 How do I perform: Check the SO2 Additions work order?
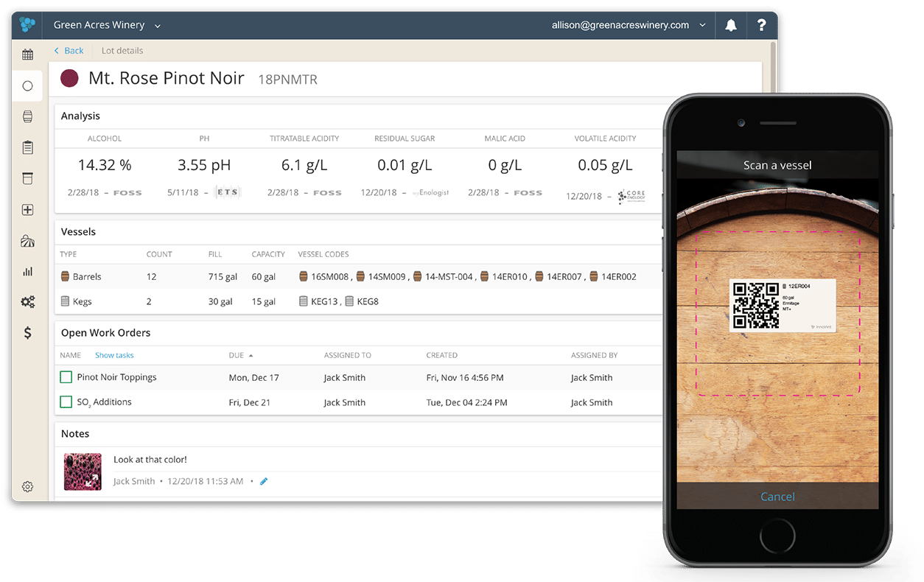tap(66, 402)
